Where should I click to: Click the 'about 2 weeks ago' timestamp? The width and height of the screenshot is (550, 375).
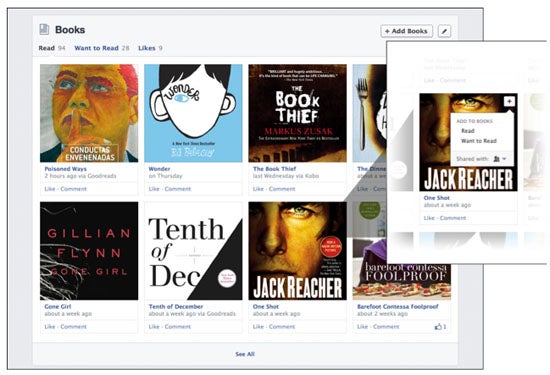(x=382, y=314)
